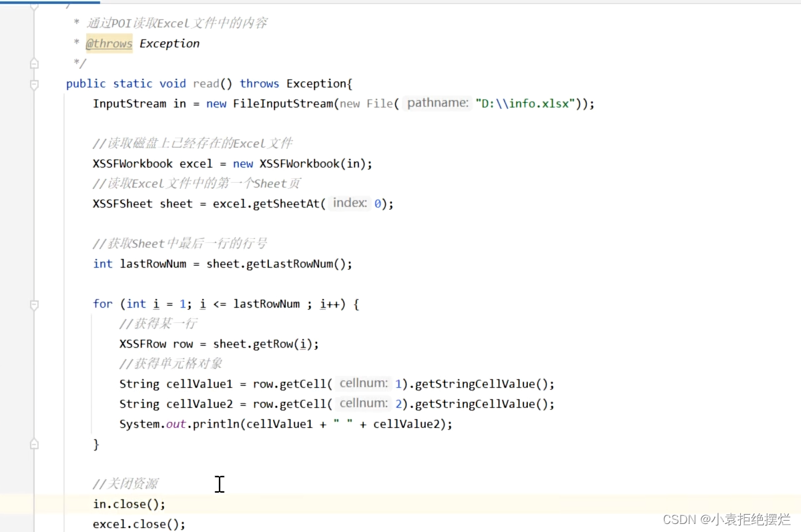The image size is (801, 532).
Task: Click the 'cellnum:' hint on the cellValue2 line
Action: click(x=363, y=403)
